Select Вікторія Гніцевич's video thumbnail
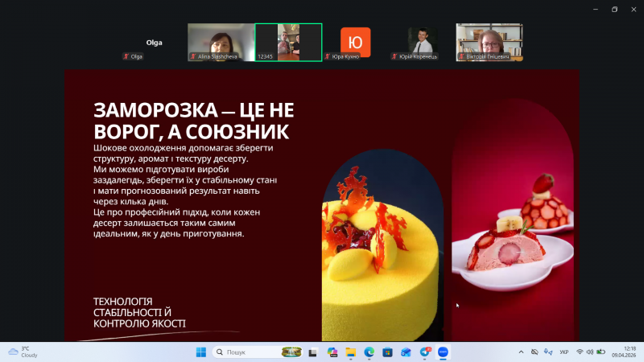 489,42
